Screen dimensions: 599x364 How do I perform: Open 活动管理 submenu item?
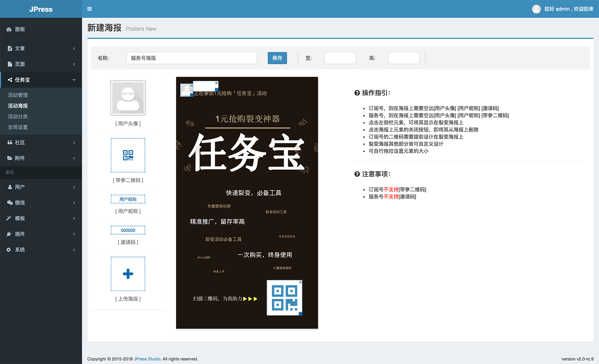(18, 95)
